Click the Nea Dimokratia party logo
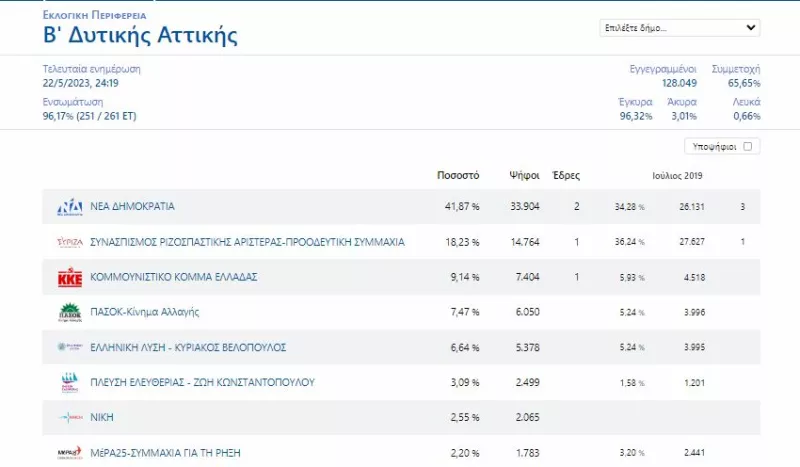This screenshot has height=467, width=800. [x=69, y=207]
